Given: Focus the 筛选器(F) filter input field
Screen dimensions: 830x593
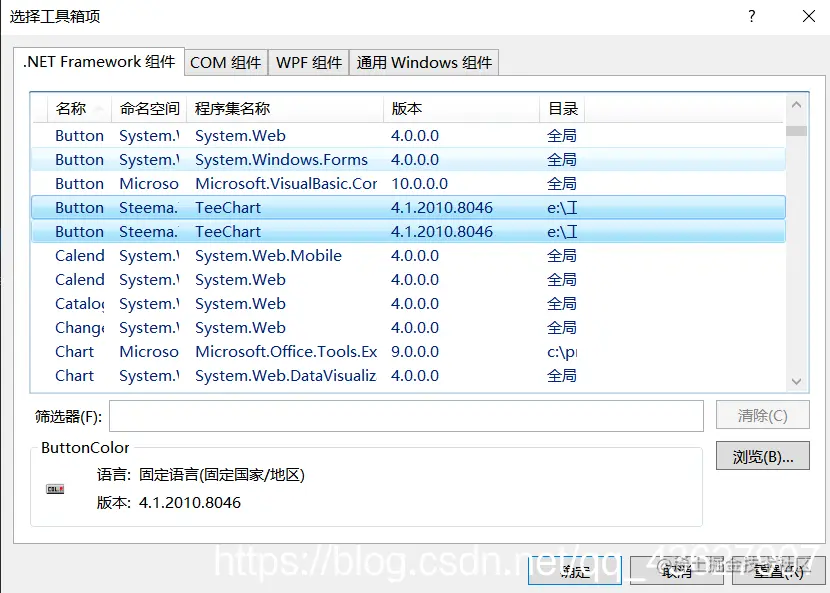Looking at the screenshot, I should coord(406,416).
